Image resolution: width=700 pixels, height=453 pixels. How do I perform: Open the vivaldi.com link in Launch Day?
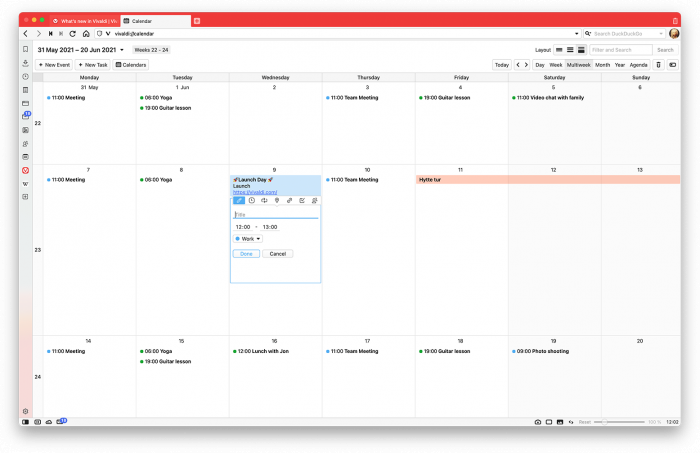click(x=255, y=192)
